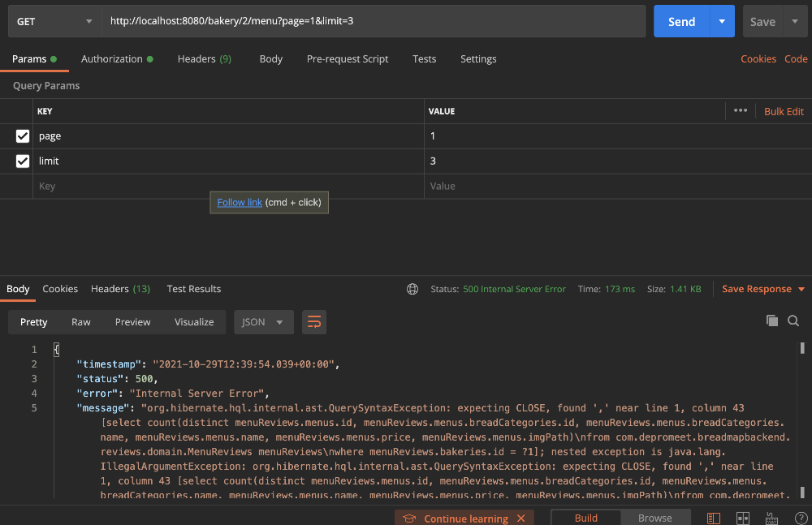The width and height of the screenshot is (812, 525).
Task: Toggle the word wrap icon in response
Action: 313,322
